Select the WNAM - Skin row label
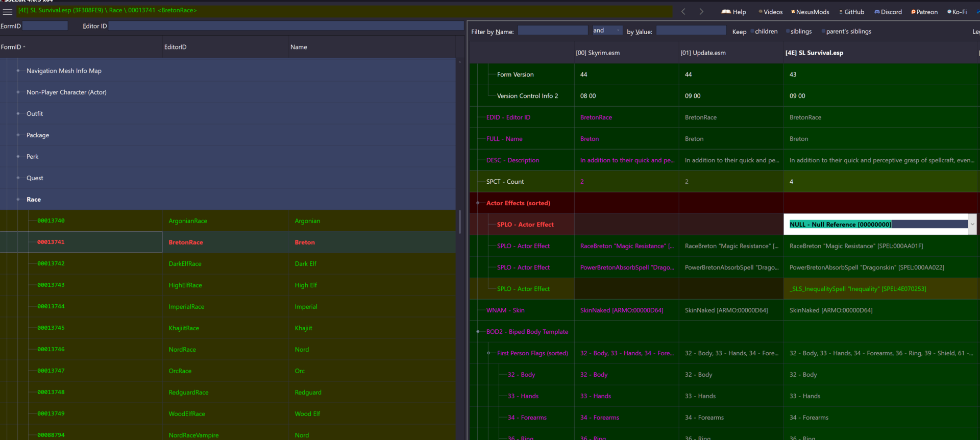Screen dimensions: 980x440 (x=505, y=310)
